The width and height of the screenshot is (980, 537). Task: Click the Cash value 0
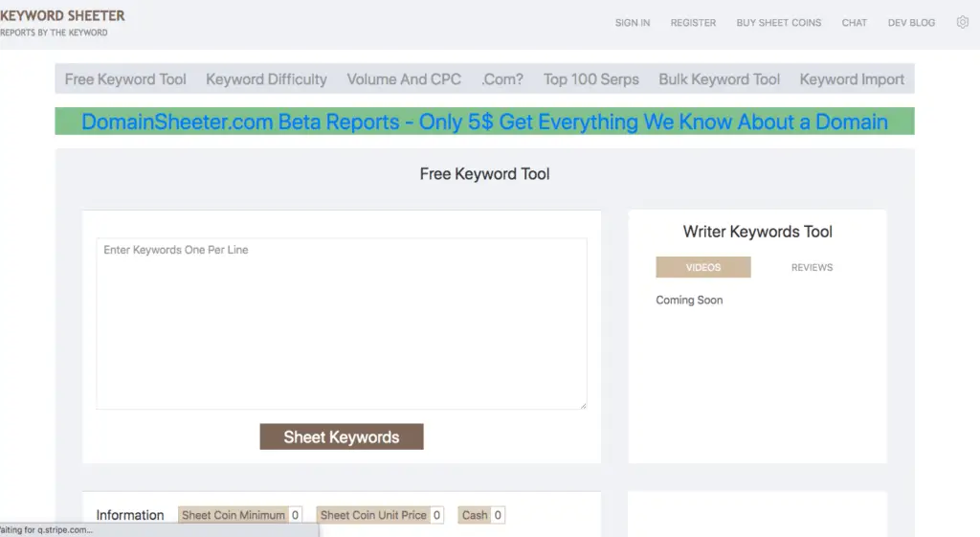click(498, 515)
